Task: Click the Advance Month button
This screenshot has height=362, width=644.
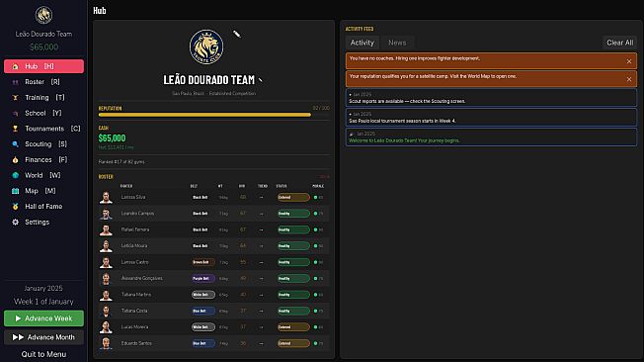Action: [x=43, y=337]
